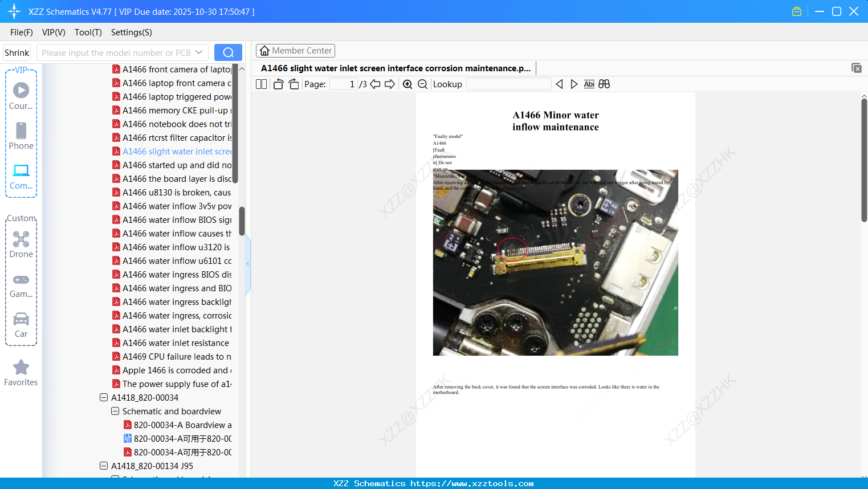Click the Lookup text field
868x489 pixels.
[509, 84]
